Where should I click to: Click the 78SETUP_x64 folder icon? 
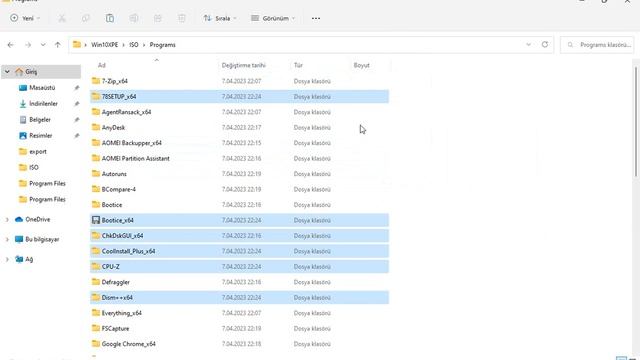pos(96,96)
